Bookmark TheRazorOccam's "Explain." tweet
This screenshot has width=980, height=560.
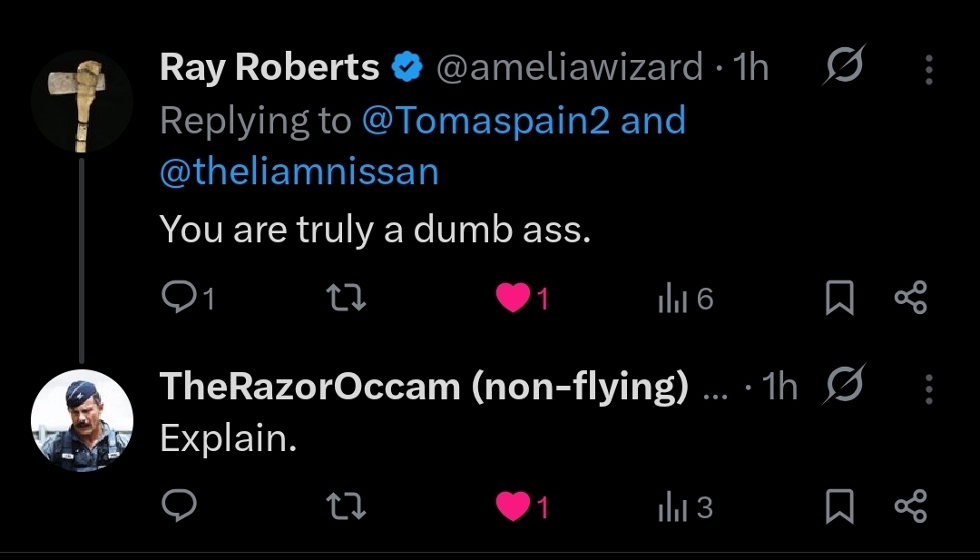(x=838, y=507)
